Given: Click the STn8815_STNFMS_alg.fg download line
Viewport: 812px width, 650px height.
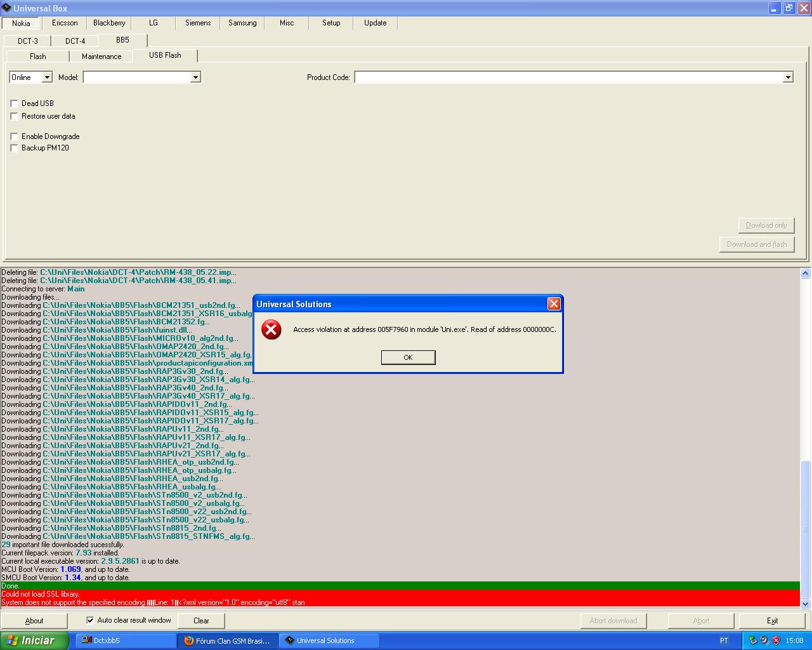Looking at the screenshot, I should [128, 536].
